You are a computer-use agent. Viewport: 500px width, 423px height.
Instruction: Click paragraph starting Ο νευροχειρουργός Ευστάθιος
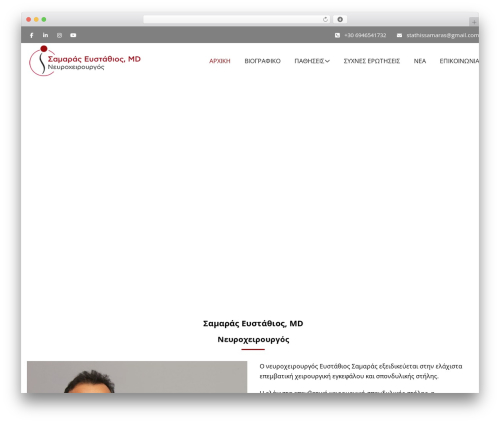pyautogui.click(x=361, y=371)
